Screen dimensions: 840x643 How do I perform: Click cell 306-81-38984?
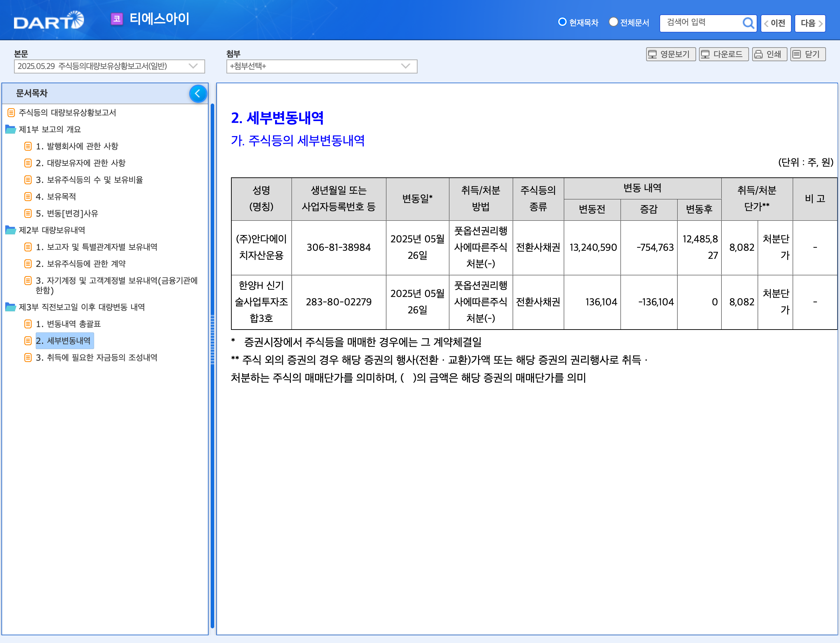[338, 247]
